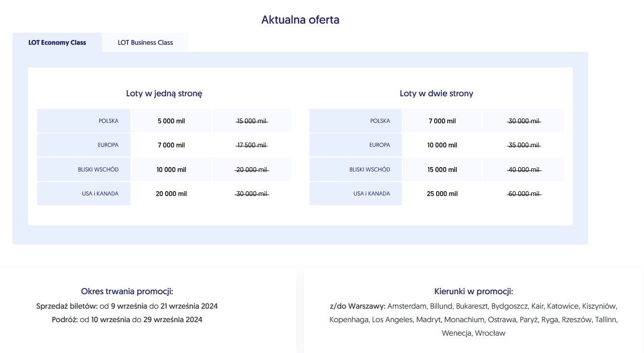The height and width of the screenshot is (353, 644).
Task: Click the "Aktualna oferta" heading
Action: 300,20
